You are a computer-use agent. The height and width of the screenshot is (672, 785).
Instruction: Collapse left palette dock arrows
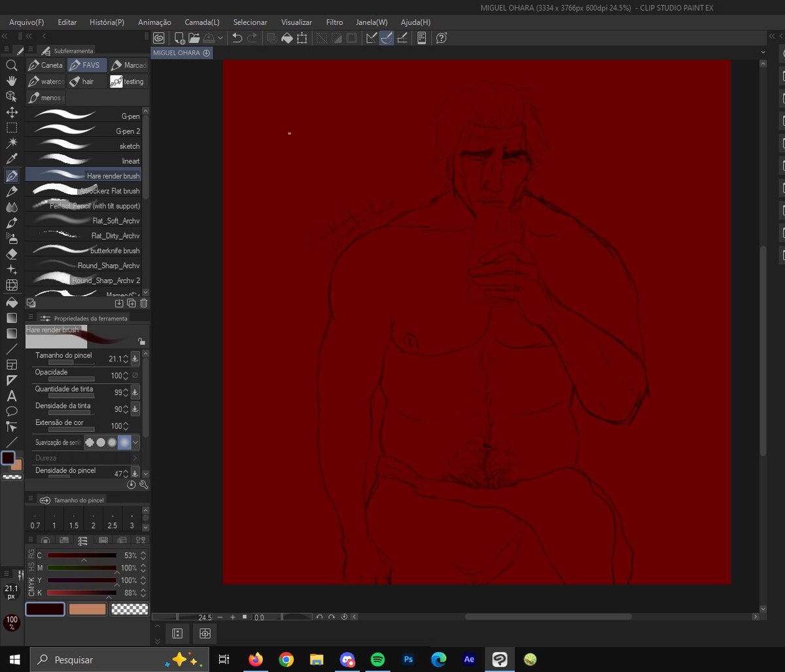(x=5, y=37)
